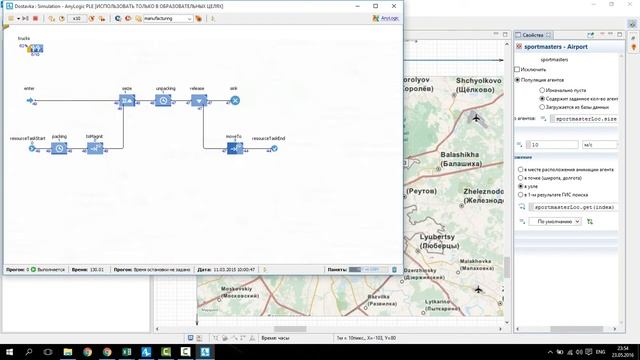Screen dimensions: 640x360
Task: Open taskbar search magnifier
Action: [29, 352]
